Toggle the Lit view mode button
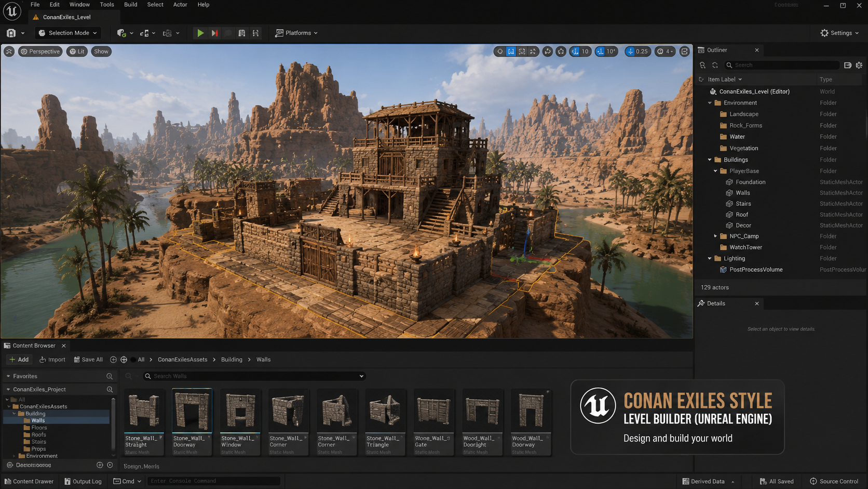The image size is (868, 489). point(77,51)
